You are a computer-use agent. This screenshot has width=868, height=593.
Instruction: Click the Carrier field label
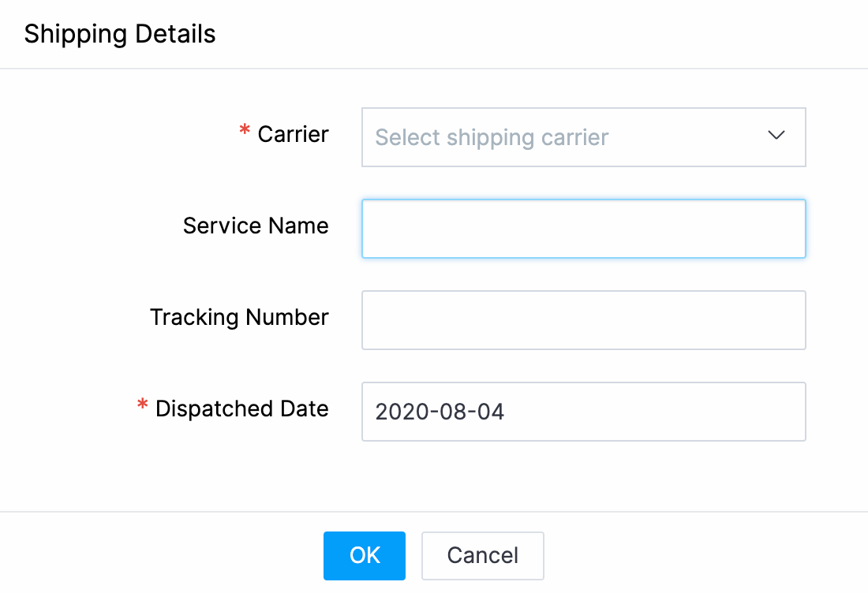pos(293,134)
